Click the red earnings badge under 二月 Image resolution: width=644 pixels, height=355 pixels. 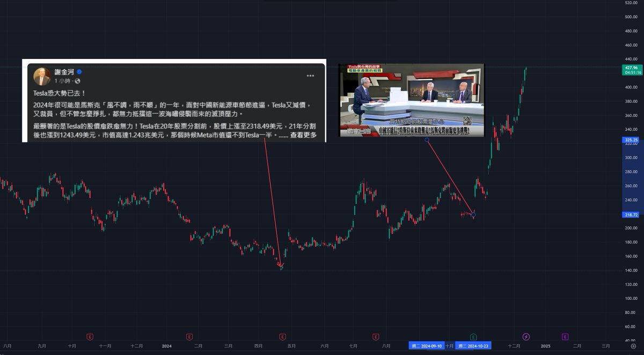click(188, 337)
